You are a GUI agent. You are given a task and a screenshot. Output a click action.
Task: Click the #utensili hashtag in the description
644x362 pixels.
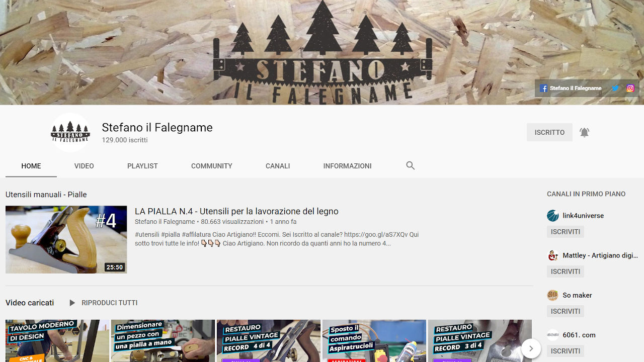click(x=147, y=234)
